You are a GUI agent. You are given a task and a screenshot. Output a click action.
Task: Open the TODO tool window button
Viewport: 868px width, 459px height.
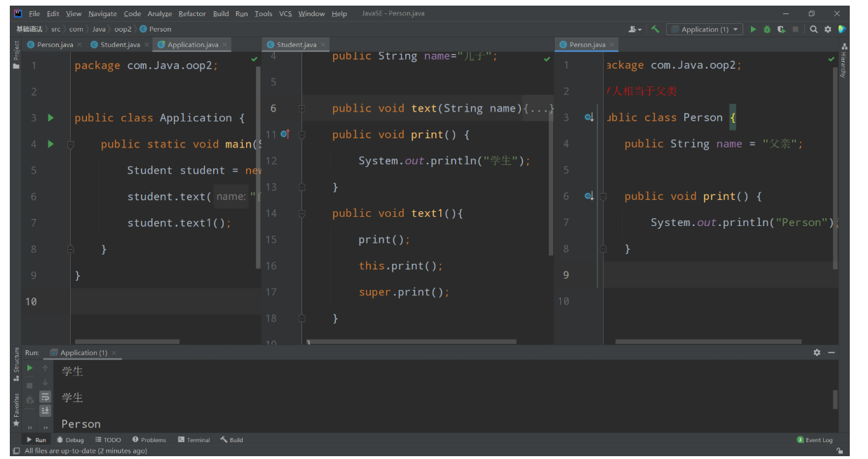108,440
